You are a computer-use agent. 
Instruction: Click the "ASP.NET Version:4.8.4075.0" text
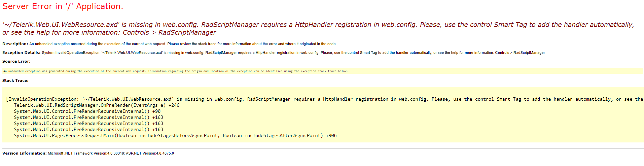coord(150,153)
